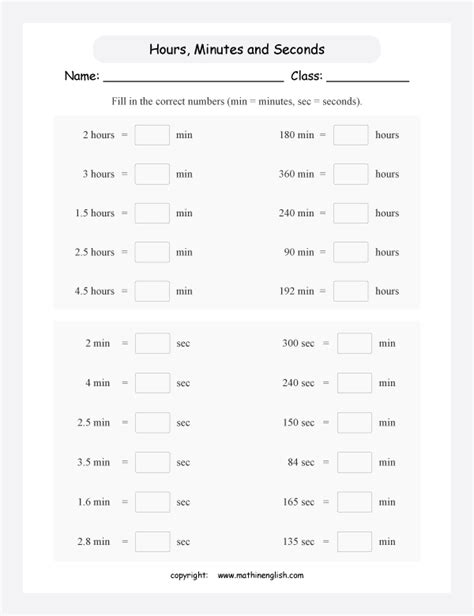Click the answer box for 300 sec

coord(354,343)
